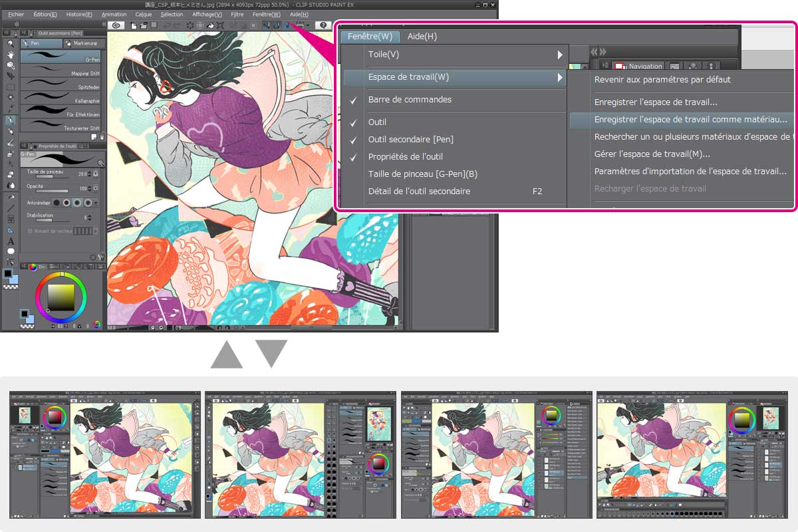This screenshot has height=532, width=798.
Task: Toggle Propriétés de l'outil menu entry
Action: (x=405, y=157)
